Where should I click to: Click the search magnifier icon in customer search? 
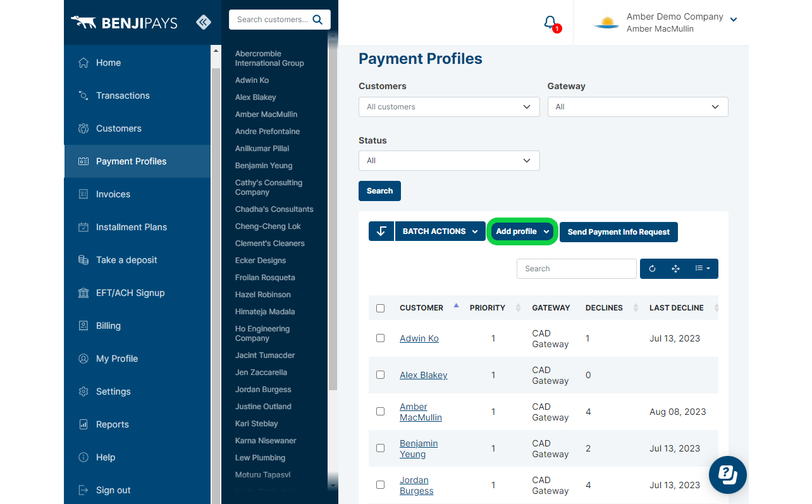coord(317,20)
